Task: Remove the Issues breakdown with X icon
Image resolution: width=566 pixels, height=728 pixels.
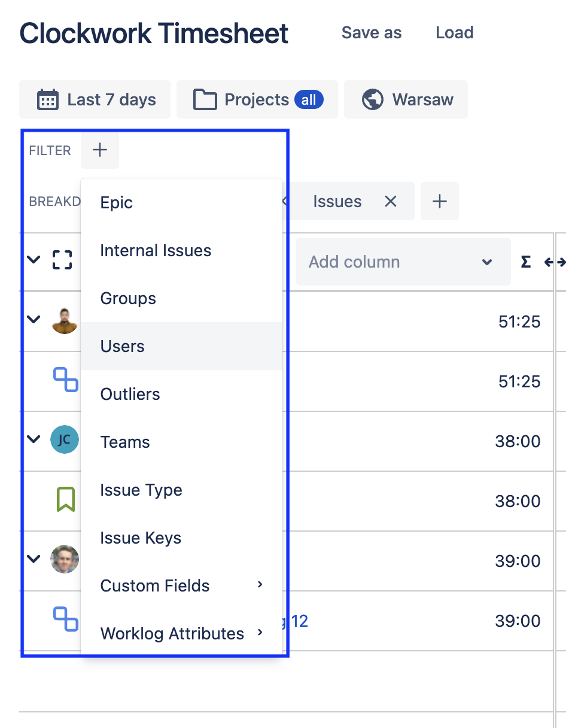Action: coord(391,202)
